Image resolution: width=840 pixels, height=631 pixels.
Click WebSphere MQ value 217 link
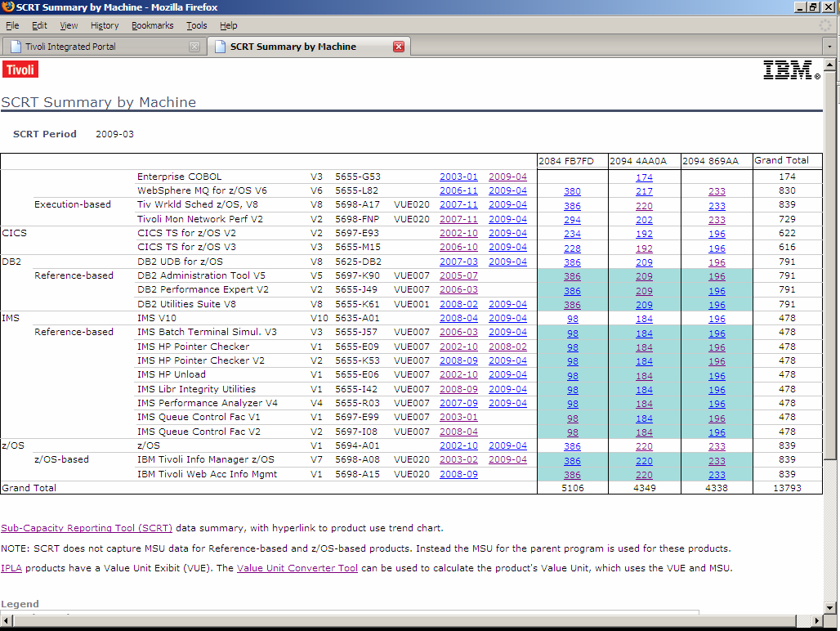click(x=644, y=191)
